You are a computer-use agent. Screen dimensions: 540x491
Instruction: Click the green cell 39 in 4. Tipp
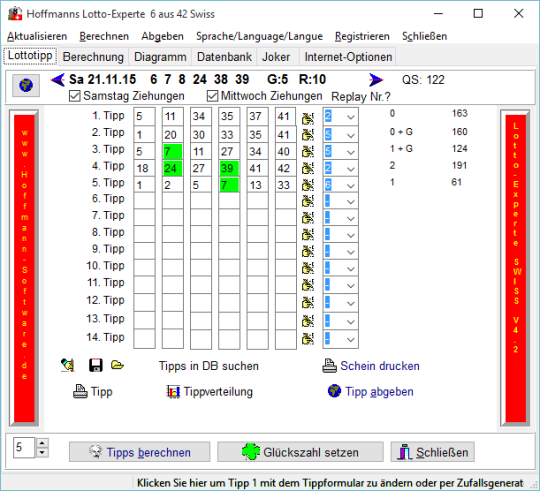coord(229,168)
